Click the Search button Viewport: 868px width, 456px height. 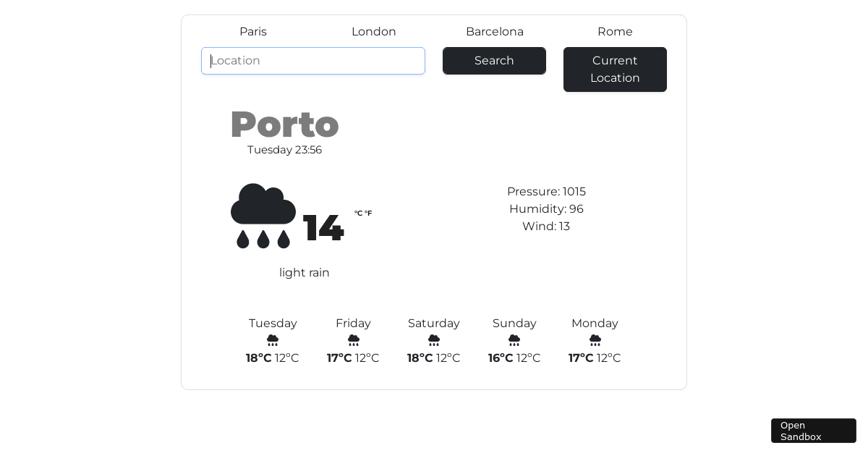point(494,61)
